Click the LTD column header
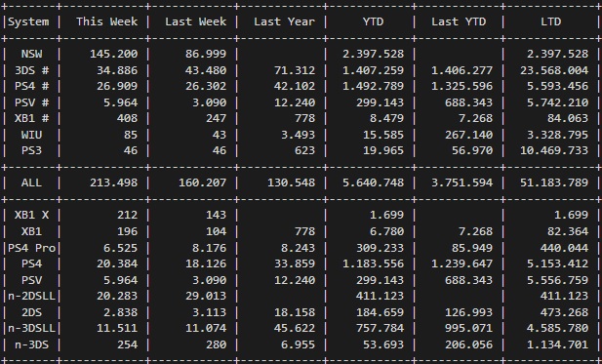Viewport: 602px width, 364px height. [x=551, y=21]
